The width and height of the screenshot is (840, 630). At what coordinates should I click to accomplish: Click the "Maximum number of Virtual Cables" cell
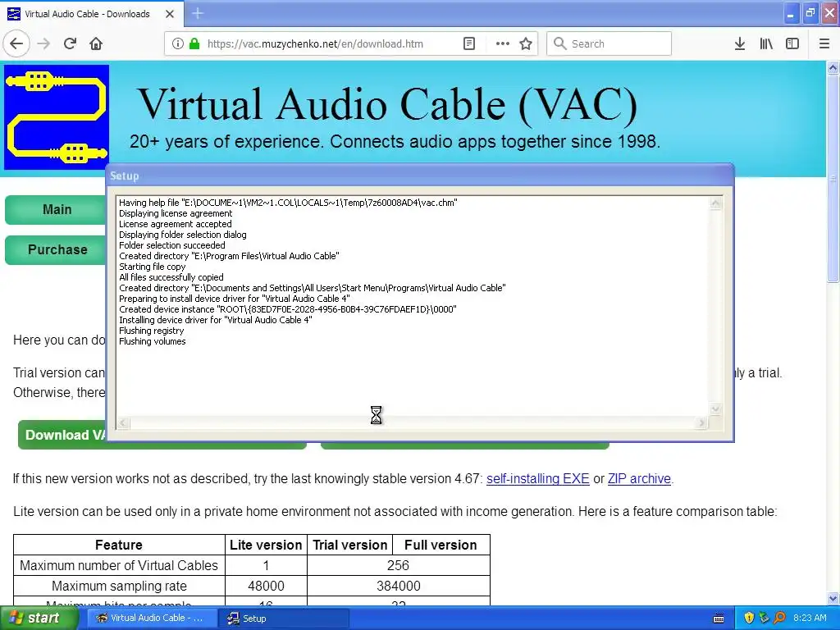pos(119,565)
